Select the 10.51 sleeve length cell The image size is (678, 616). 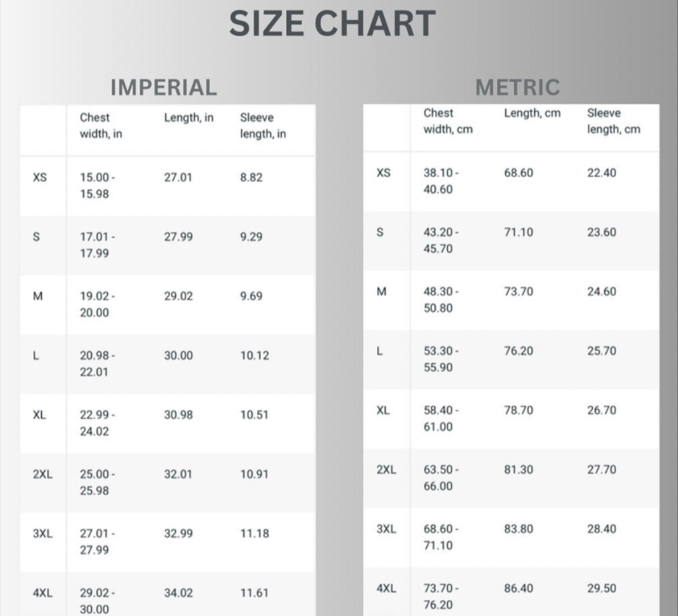click(254, 415)
